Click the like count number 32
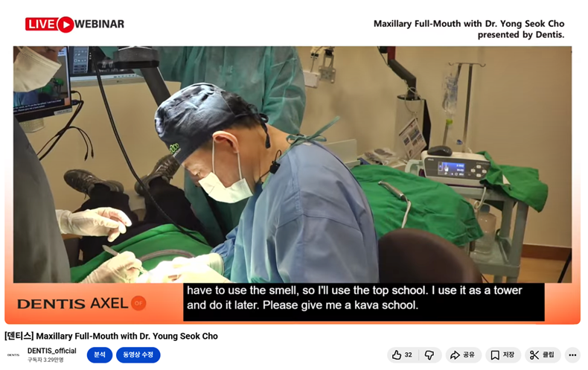The width and height of the screenshot is (588, 370). [409, 355]
